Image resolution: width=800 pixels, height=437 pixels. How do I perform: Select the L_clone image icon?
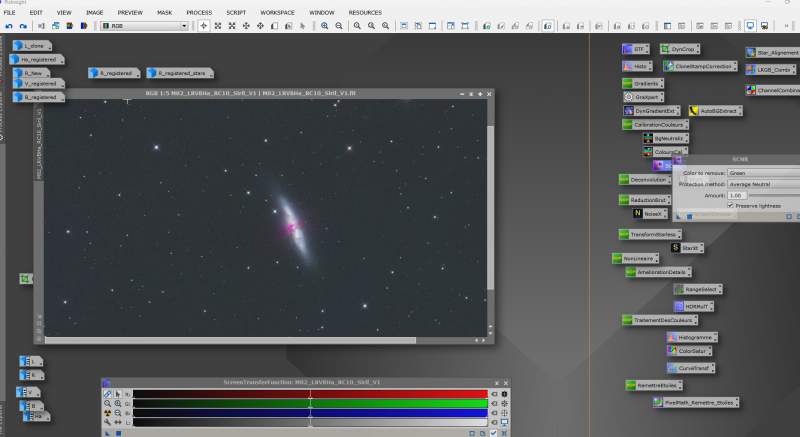click(32, 46)
